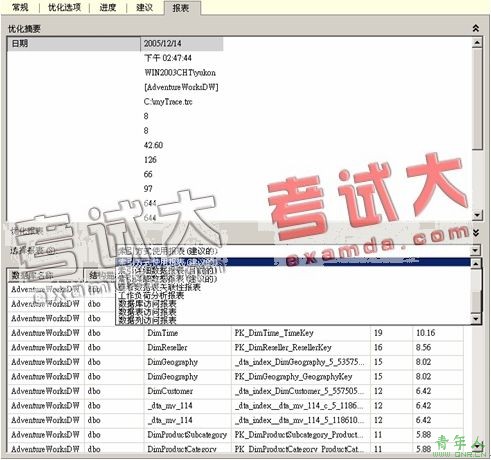Click the report list scroll down arrow

click(477, 319)
